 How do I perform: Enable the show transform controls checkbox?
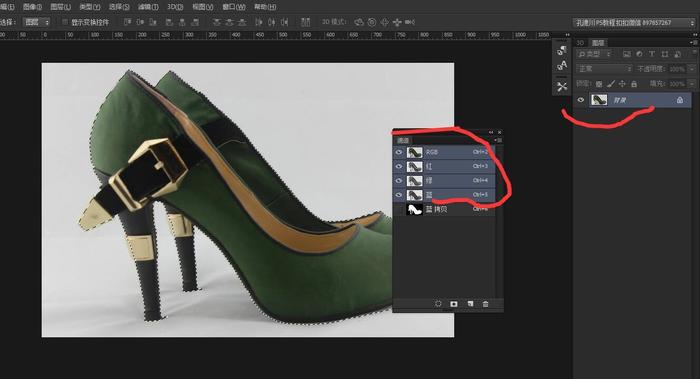tap(65, 22)
